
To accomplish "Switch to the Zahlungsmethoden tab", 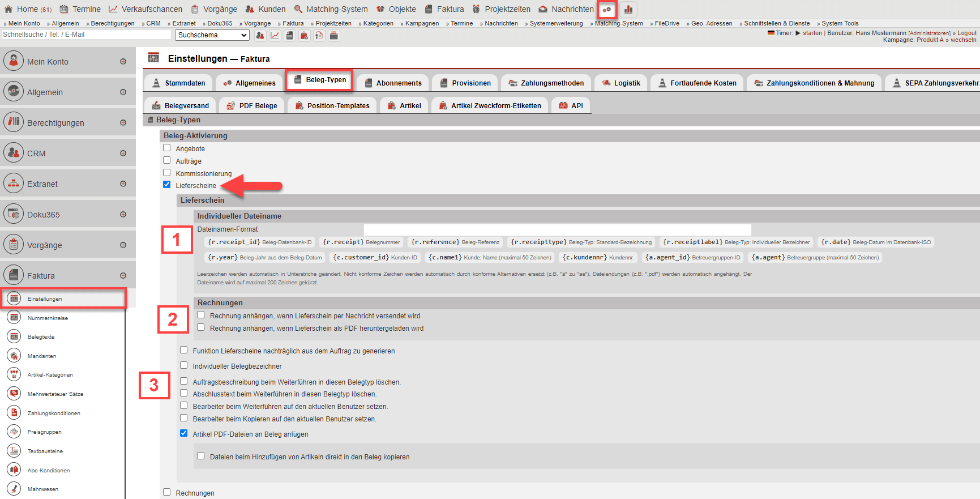I will point(546,83).
